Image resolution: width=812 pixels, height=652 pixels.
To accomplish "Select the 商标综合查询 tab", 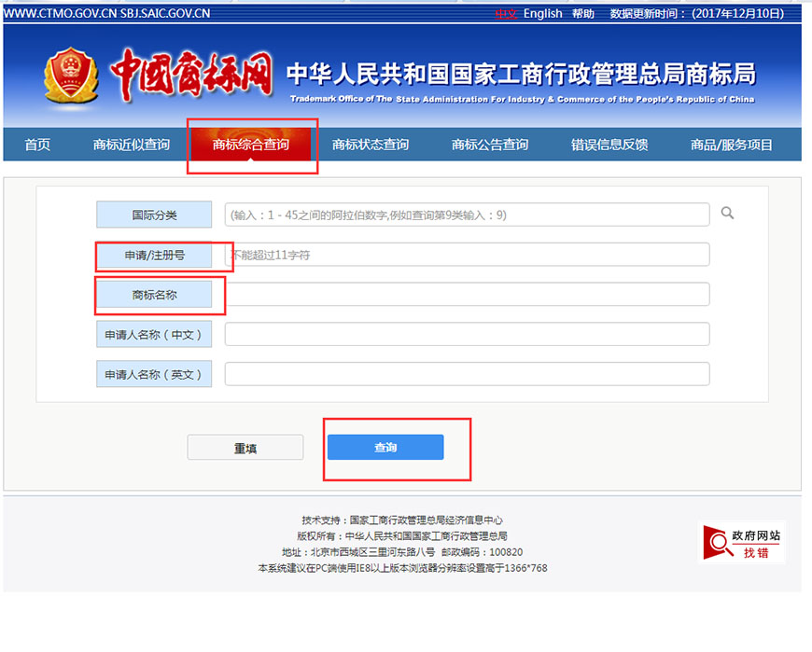I will [x=251, y=145].
